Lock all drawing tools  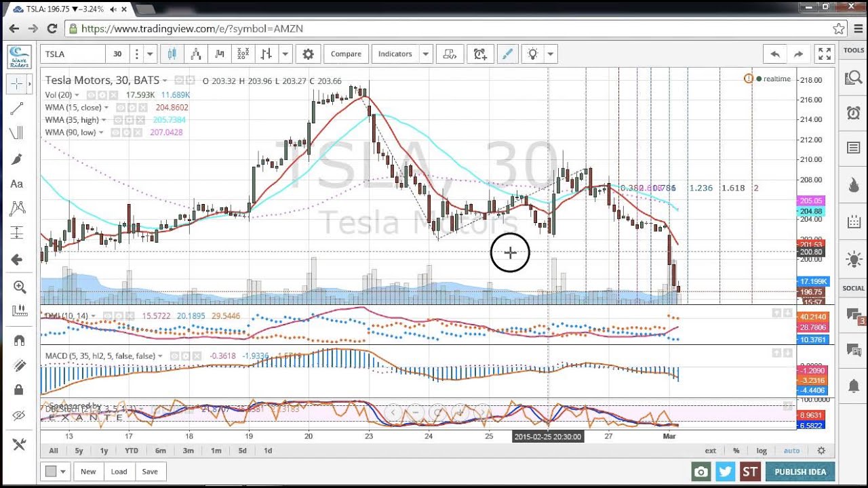19,390
